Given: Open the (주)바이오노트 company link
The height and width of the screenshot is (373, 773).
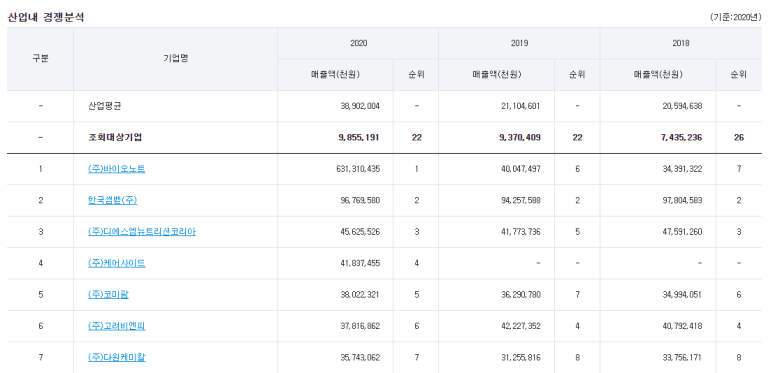Looking at the screenshot, I should 116,169.
